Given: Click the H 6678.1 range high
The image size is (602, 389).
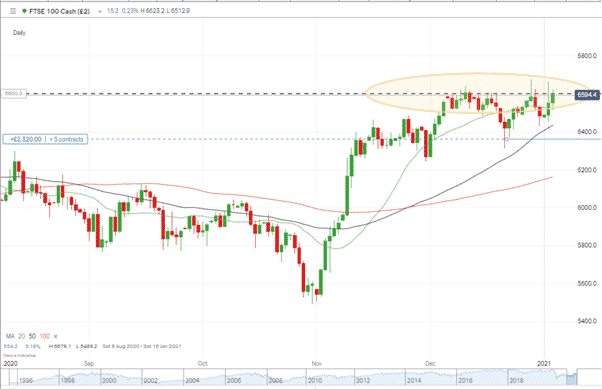Looking at the screenshot, I should [x=60, y=346].
